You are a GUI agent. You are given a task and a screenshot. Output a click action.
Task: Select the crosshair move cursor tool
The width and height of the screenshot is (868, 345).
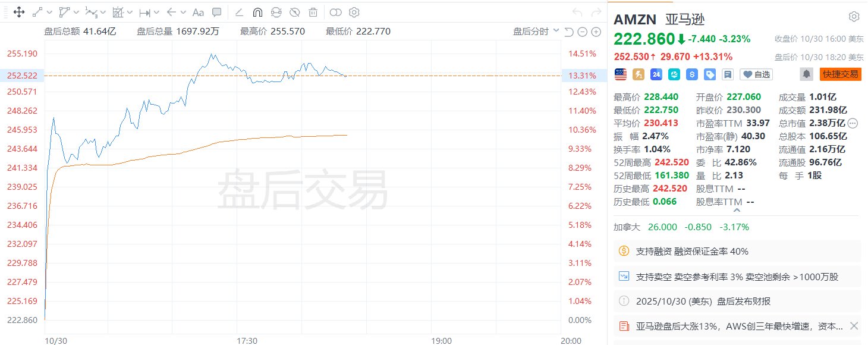tap(18, 12)
